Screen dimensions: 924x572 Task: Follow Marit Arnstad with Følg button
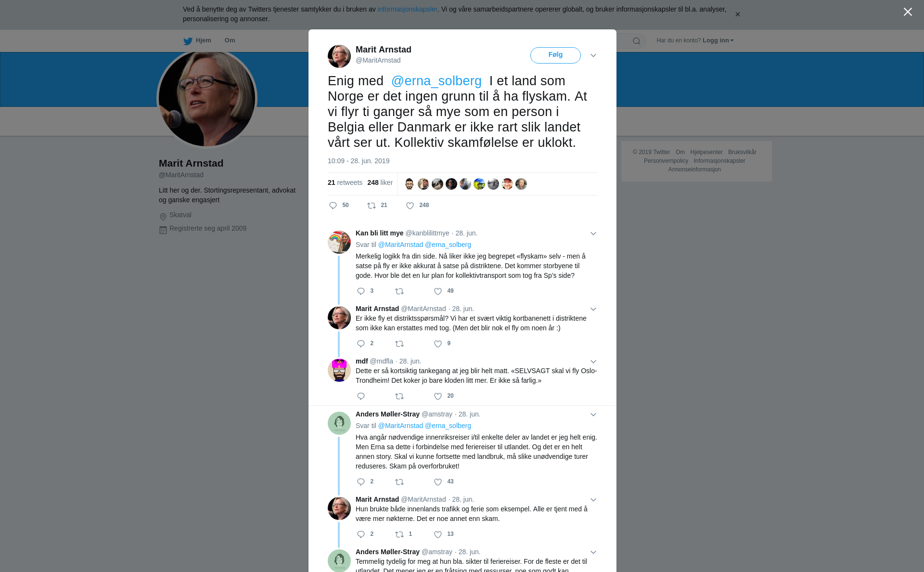(555, 55)
